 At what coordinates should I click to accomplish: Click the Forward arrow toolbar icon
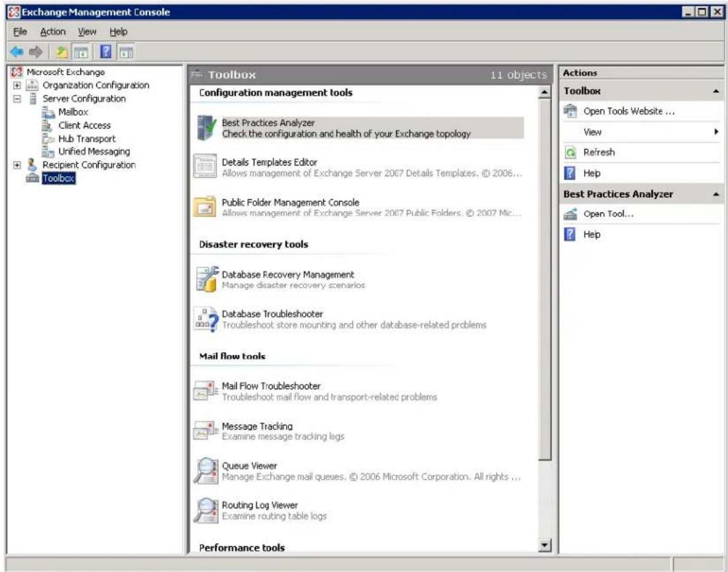[x=36, y=51]
